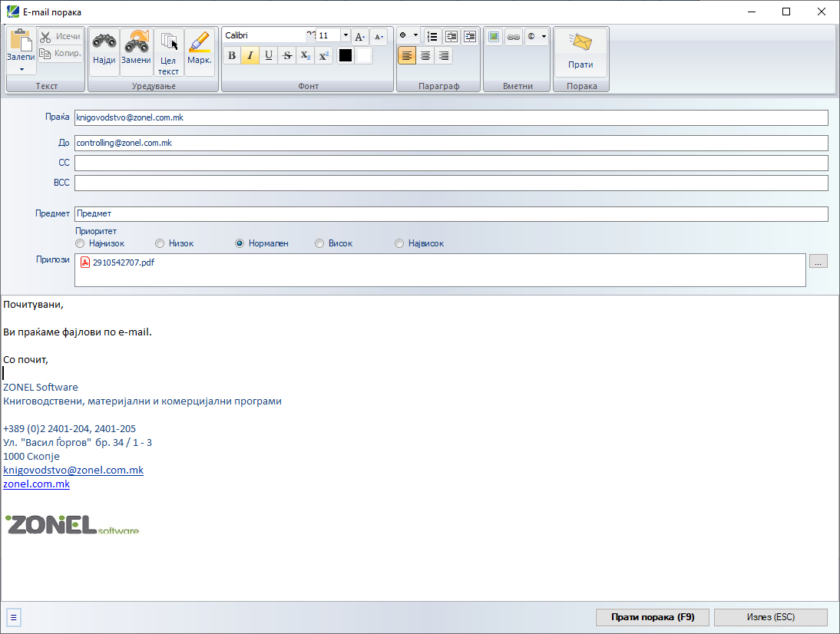This screenshot has width=840, height=634.
Task: Open Најди find tool
Action: pos(104,51)
